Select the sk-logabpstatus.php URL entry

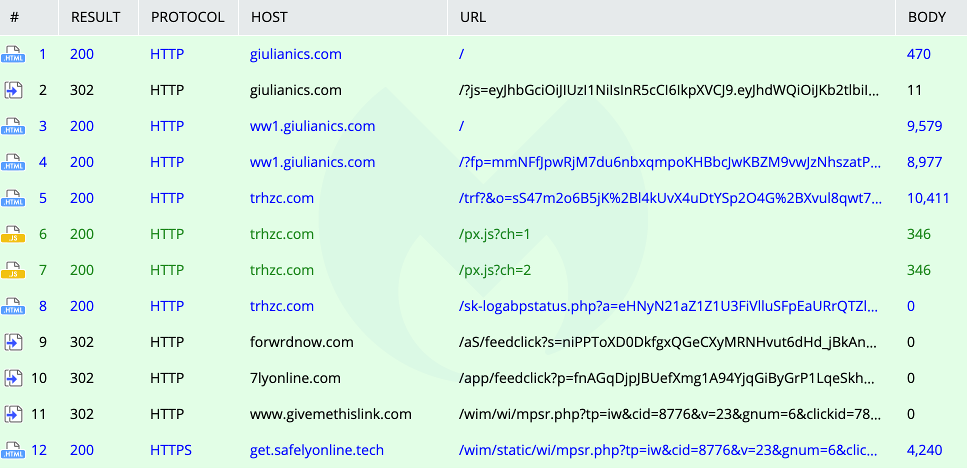tap(669, 306)
